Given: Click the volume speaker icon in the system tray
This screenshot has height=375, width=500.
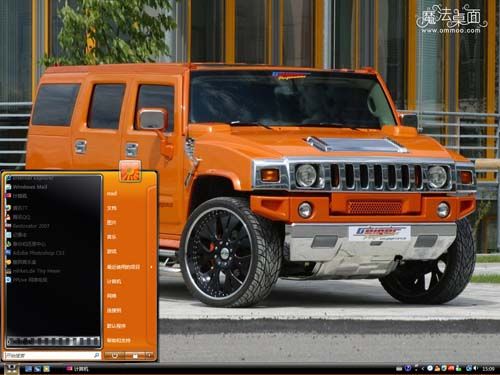Looking at the screenshot, I should click(476, 368).
